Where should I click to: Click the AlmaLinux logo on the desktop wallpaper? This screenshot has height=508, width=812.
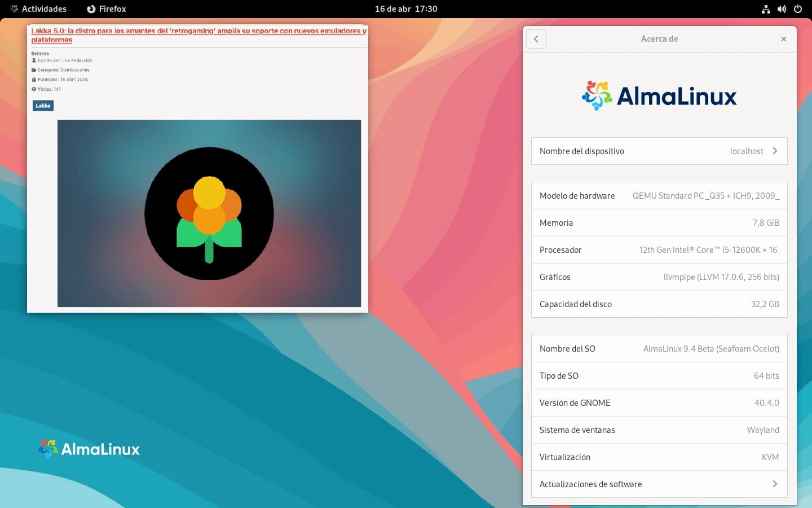click(x=89, y=449)
